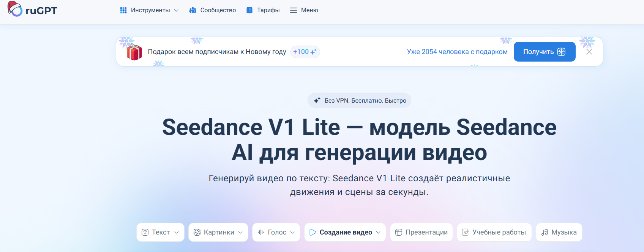Open the Сообщество menu item
The image size is (644, 252).
pos(213,10)
